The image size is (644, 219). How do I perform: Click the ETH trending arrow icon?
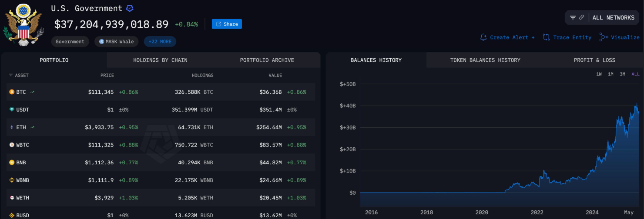[x=32, y=127]
